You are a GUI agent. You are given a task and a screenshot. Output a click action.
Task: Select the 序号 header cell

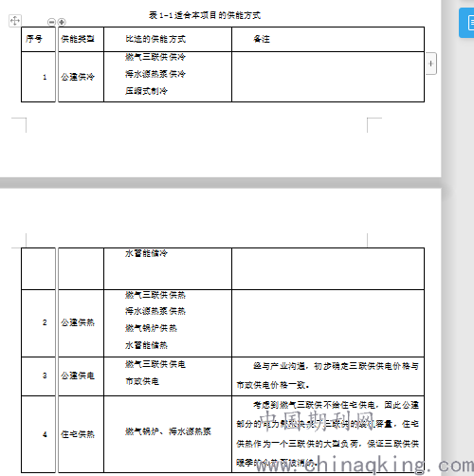click(38, 39)
